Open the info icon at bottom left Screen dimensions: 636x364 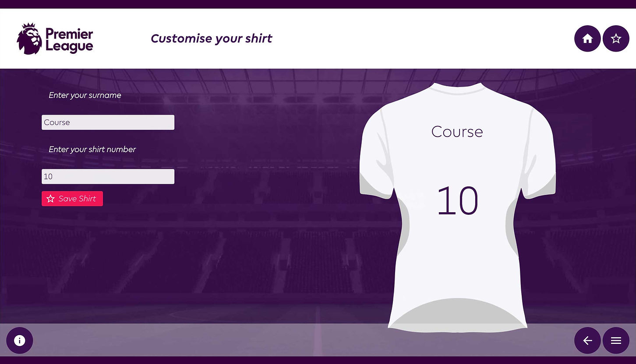[19, 340]
